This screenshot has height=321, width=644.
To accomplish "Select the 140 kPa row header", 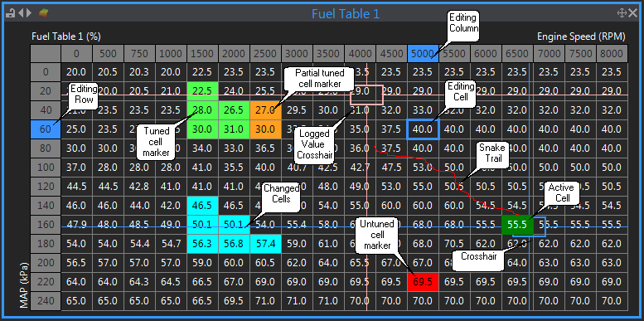I will tap(46, 205).
